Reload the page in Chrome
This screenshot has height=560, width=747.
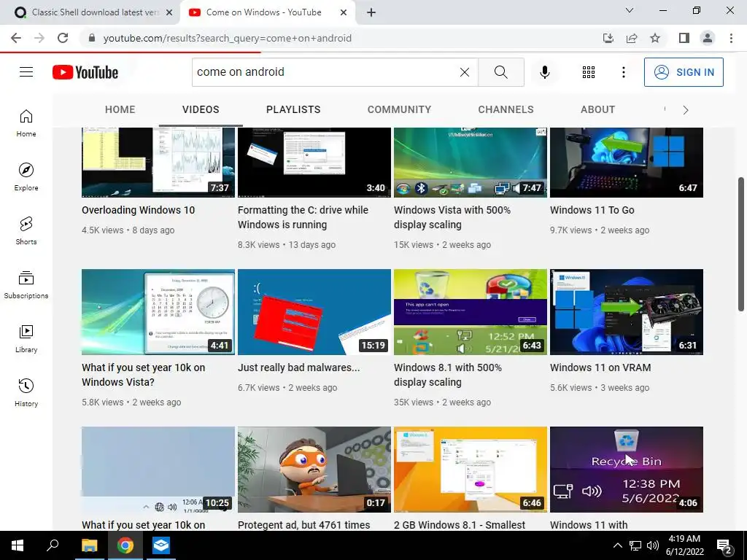(63, 38)
